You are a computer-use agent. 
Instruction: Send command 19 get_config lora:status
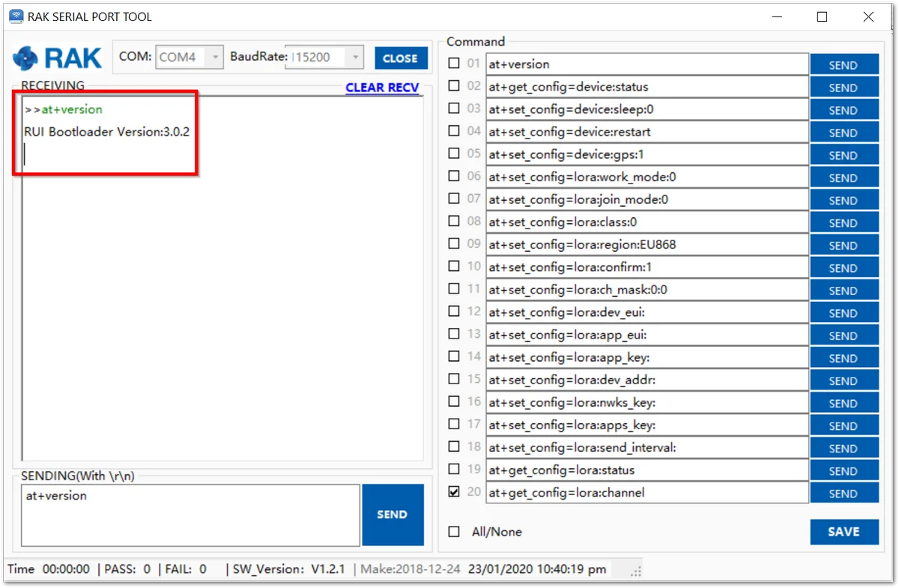[844, 470]
